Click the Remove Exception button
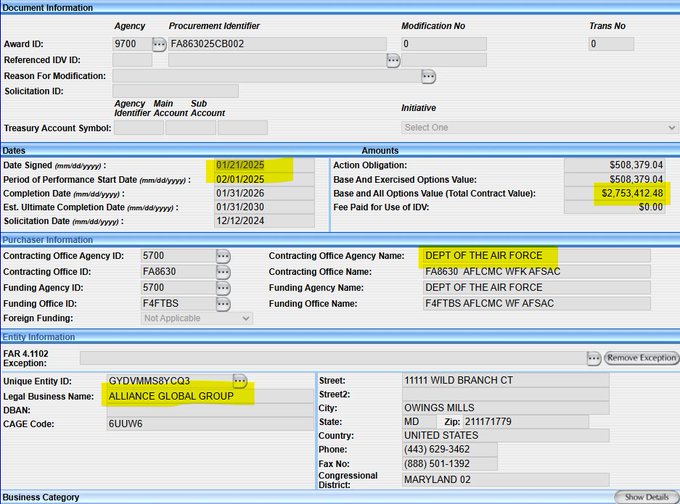Image resolution: width=680 pixels, height=504 pixels. pyautogui.click(x=641, y=358)
